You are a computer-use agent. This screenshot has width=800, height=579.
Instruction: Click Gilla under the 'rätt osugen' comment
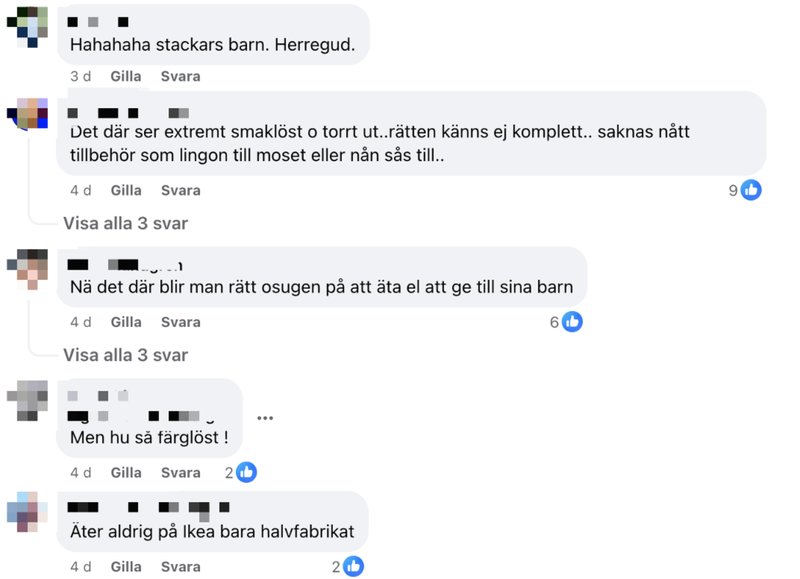point(126,322)
